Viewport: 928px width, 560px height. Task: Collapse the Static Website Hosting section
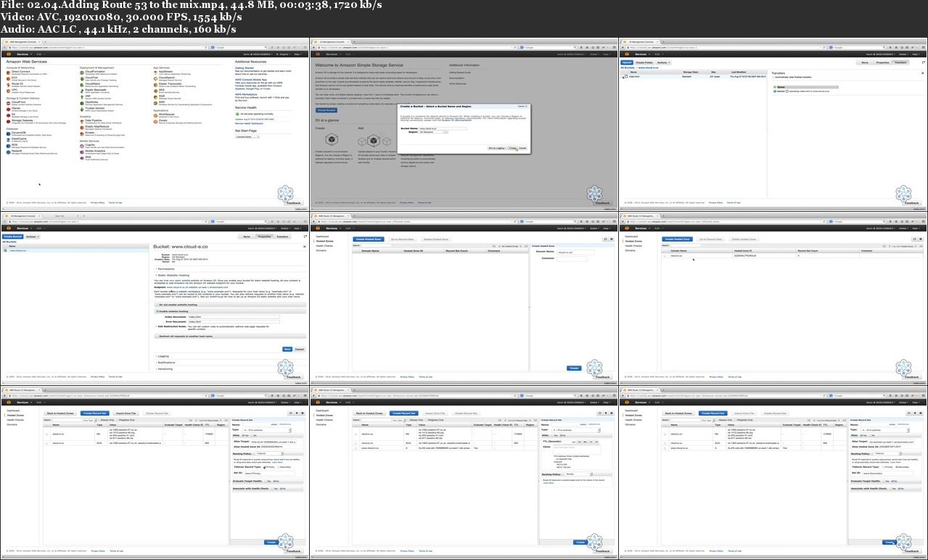click(x=173, y=276)
